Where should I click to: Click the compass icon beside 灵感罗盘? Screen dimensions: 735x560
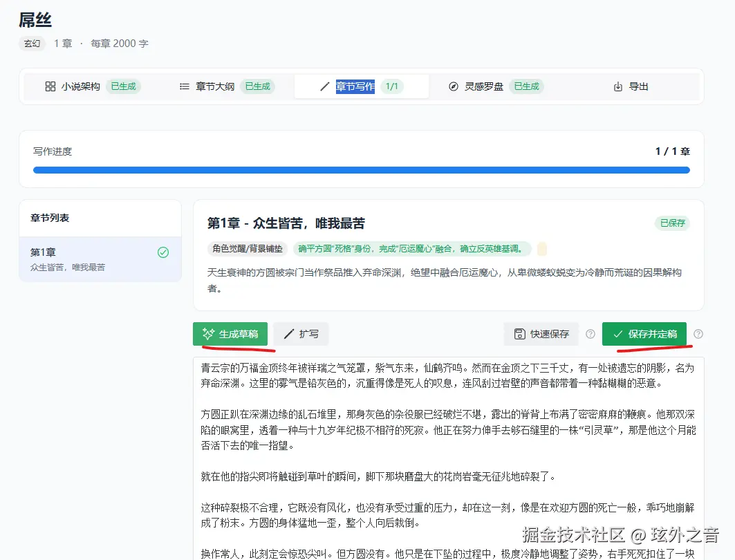point(454,86)
